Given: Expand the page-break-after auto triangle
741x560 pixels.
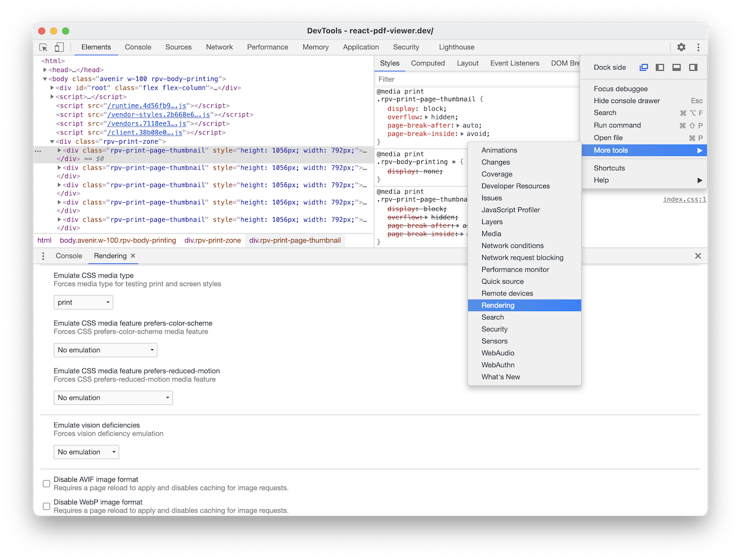Looking at the screenshot, I should (x=458, y=126).
